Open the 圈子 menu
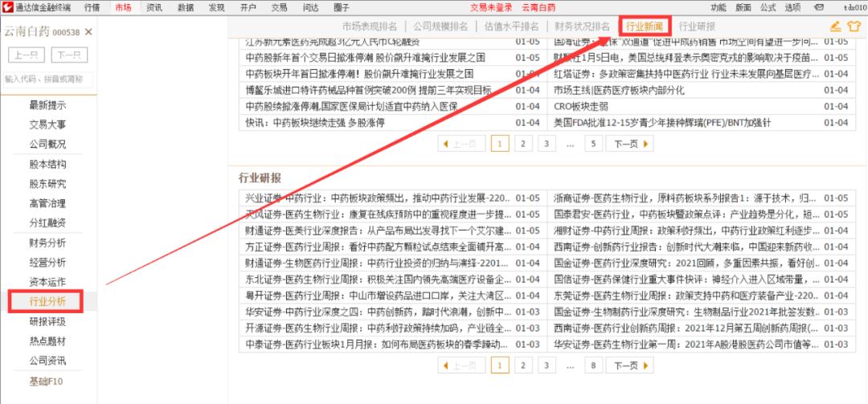 (x=342, y=7)
